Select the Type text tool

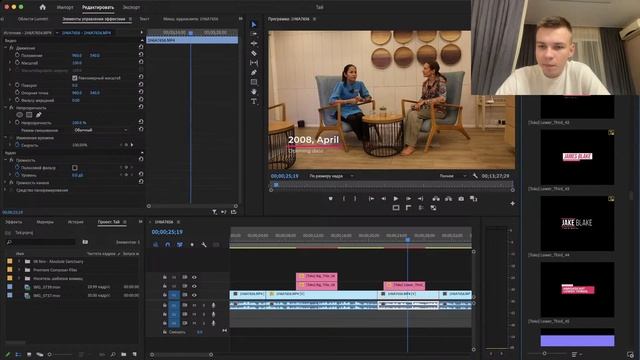tap(254, 101)
